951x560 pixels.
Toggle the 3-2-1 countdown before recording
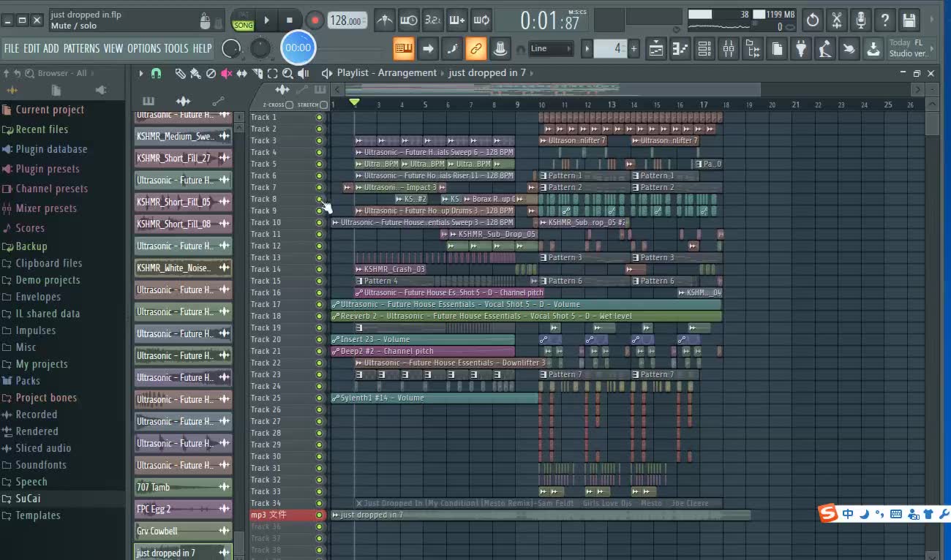(x=433, y=20)
